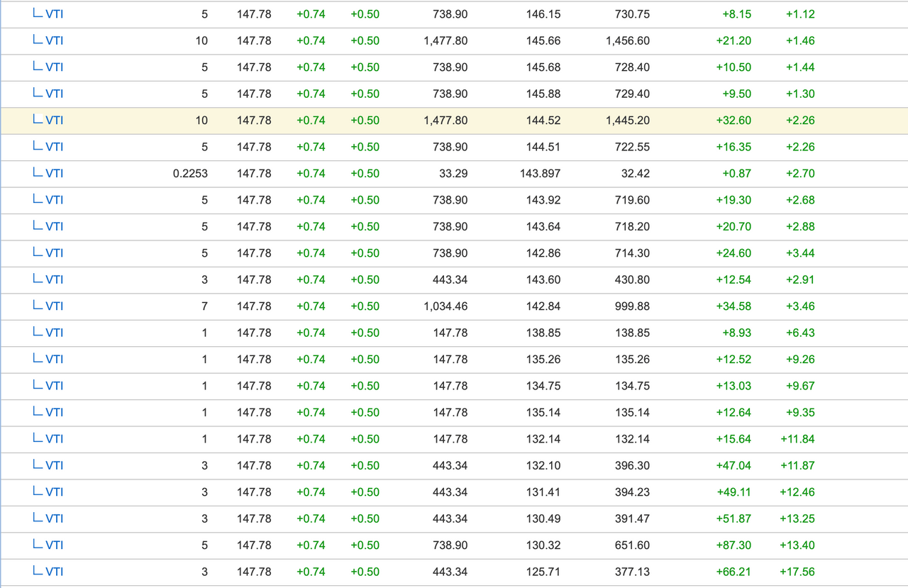This screenshot has height=588, width=908.
Task: Click the total cost value 999.88
Action: point(632,306)
